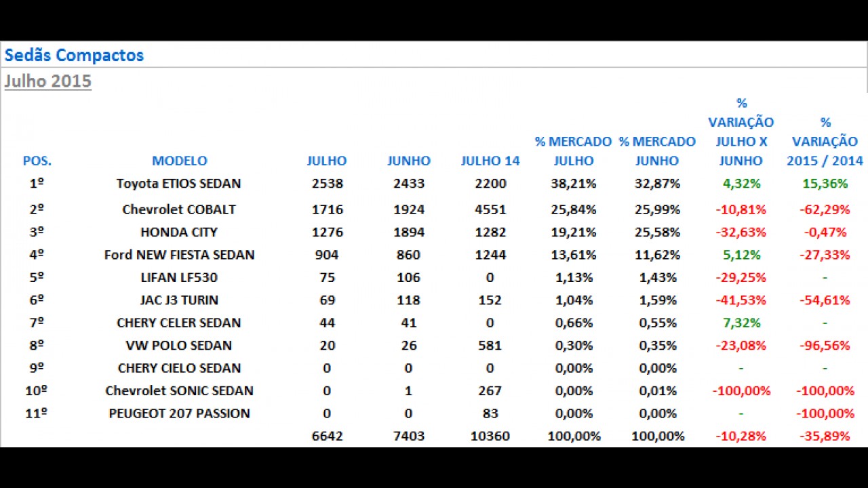Select the 'Chevrolet SONIC SEDAN' cell
Viewport: 868px width, 488px height.
(179, 391)
